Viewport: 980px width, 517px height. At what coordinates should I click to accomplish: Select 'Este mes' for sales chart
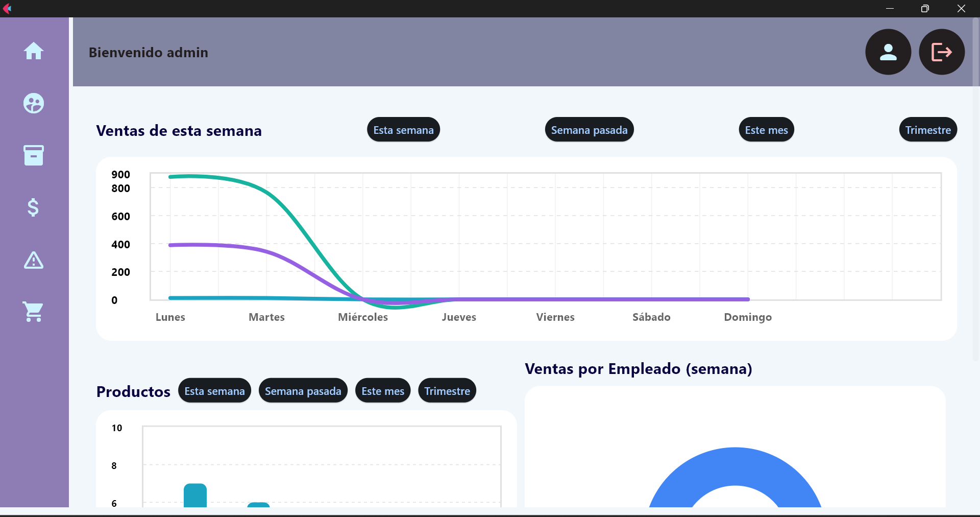pos(766,130)
